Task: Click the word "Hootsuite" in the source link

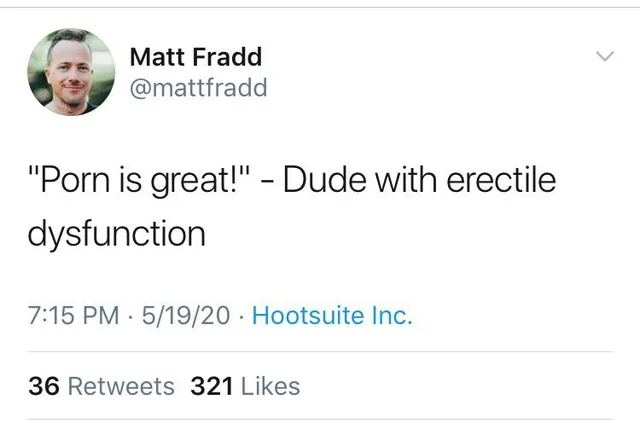Action: coord(308,316)
